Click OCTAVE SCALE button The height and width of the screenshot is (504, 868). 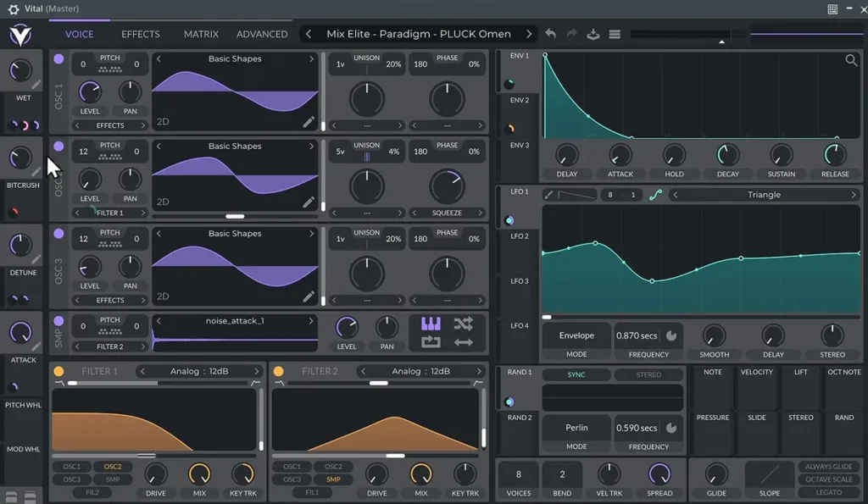pyautogui.click(x=828, y=479)
